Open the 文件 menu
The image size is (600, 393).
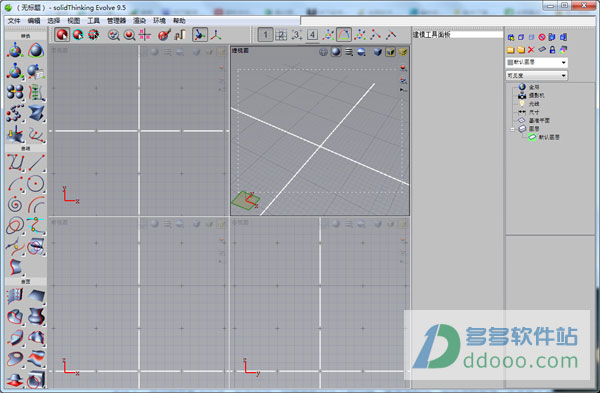(14, 21)
